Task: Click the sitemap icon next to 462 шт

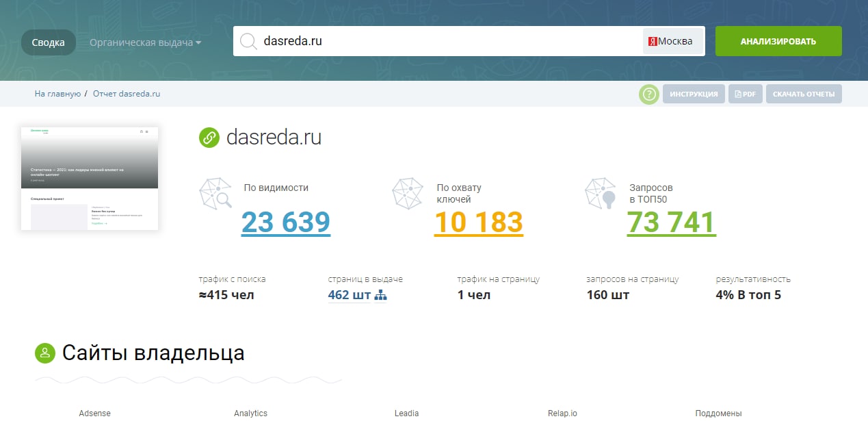Action: tap(381, 296)
